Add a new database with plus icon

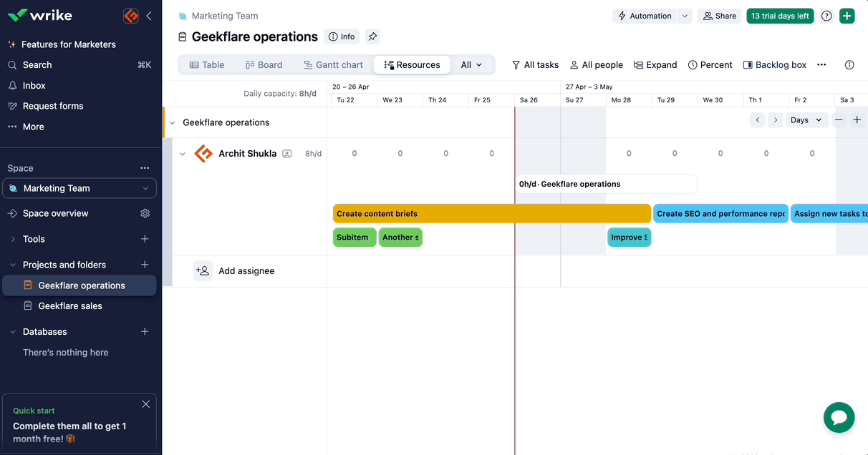pyautogui.click(x=145, y=332)
